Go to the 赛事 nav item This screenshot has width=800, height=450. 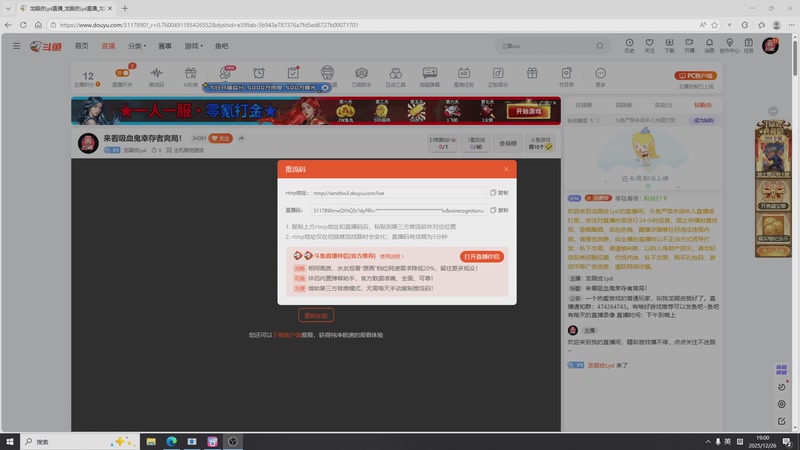tap(165, 46)
